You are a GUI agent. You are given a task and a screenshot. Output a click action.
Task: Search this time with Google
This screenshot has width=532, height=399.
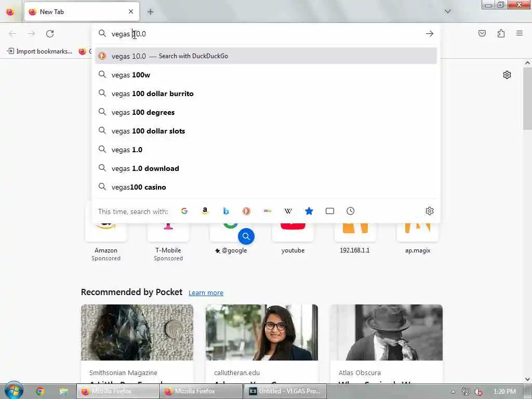click(x=184, y=211)
